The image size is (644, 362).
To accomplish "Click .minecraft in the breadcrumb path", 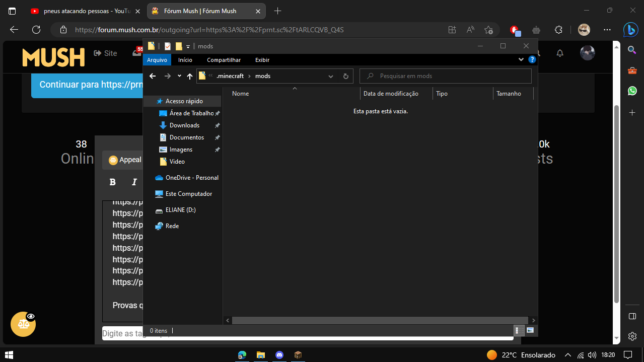I will (230, 76).
